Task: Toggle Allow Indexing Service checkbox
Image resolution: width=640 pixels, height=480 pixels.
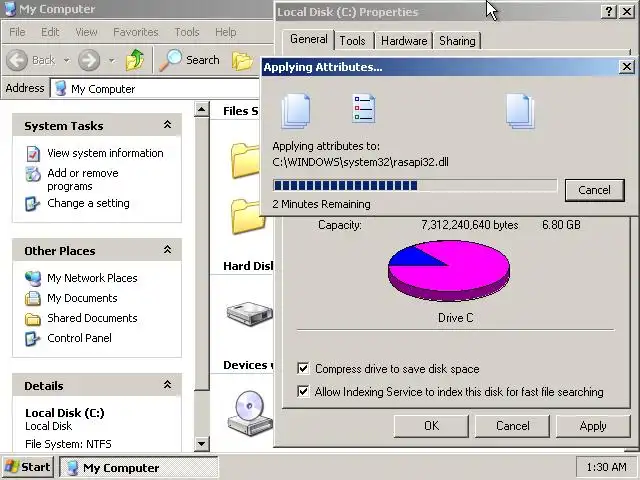Action: (x=303, y=392)
